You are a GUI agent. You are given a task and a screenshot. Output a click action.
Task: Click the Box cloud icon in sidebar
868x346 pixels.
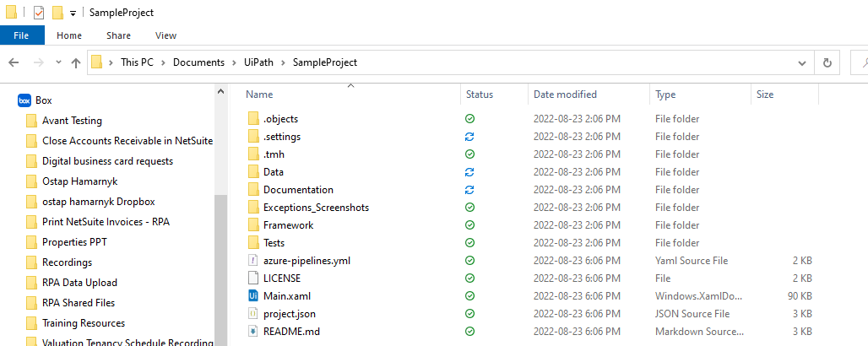click(x=24, y=100)
